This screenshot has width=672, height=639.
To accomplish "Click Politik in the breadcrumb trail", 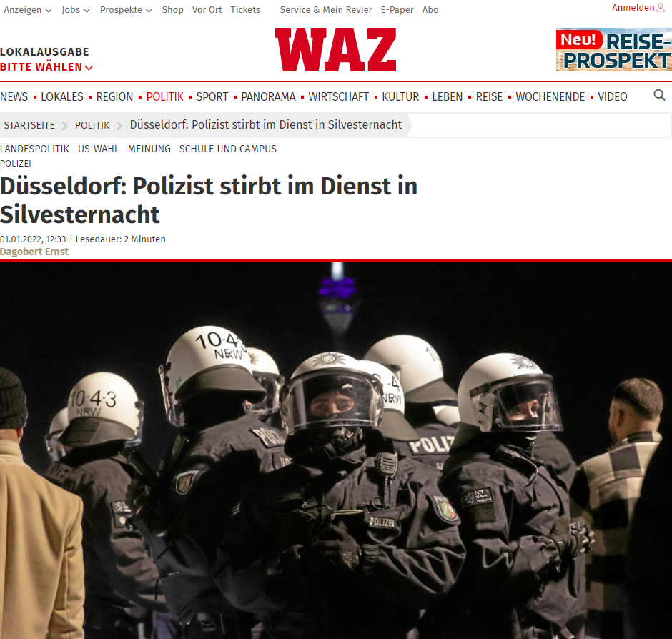I will coord(92,125).
